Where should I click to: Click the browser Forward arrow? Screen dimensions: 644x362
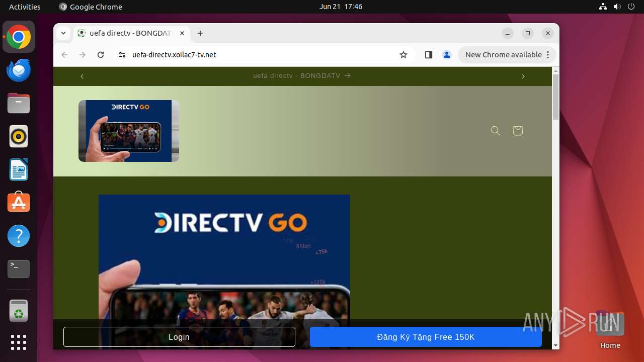click(x=83, y=55)
